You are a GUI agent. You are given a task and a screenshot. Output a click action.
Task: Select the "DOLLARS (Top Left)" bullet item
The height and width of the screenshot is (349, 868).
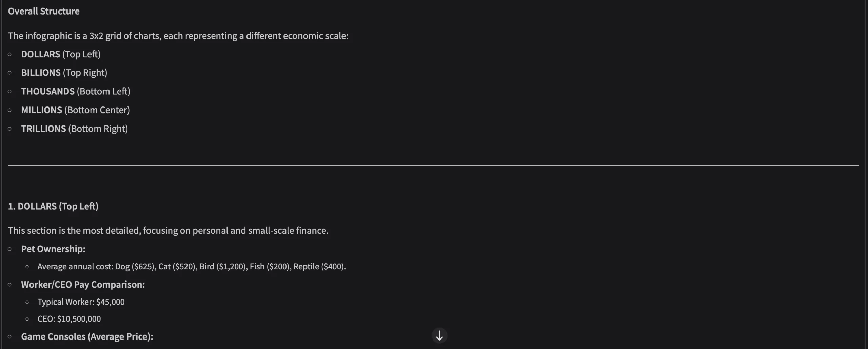[61, 54]
